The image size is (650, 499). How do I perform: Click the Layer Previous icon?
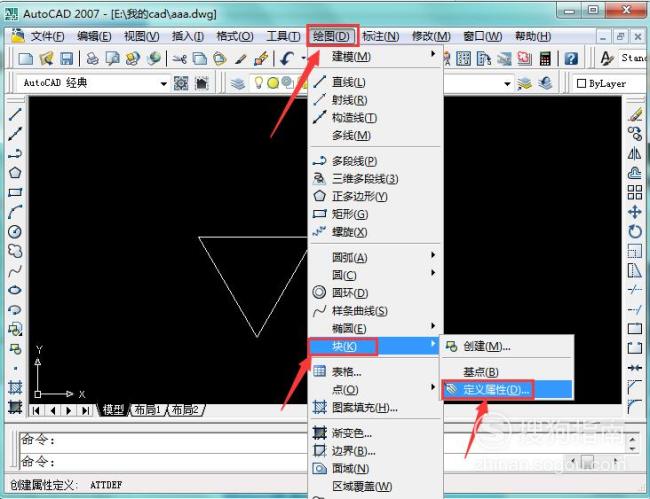[x=545, y=83]
